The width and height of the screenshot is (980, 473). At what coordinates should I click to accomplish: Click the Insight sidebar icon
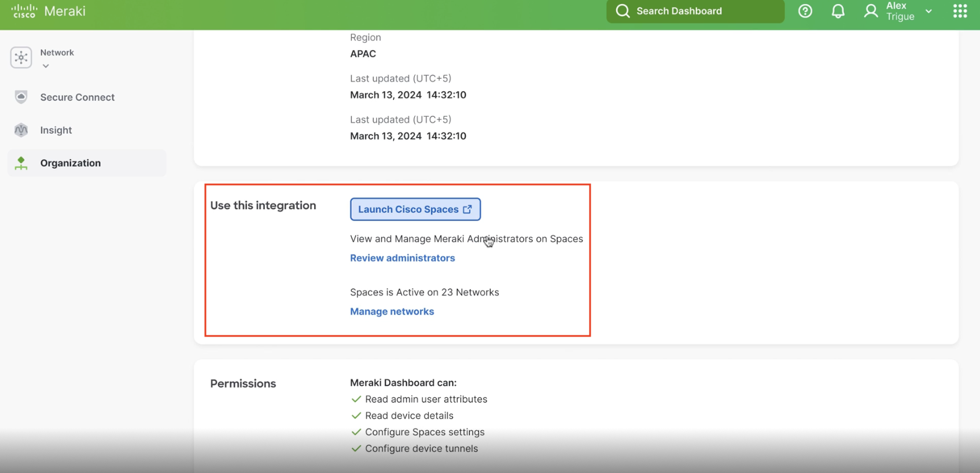point(21,130)
